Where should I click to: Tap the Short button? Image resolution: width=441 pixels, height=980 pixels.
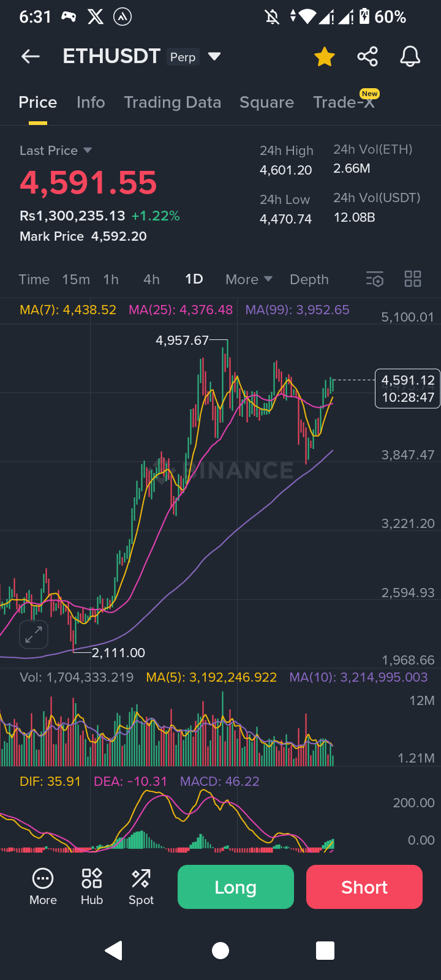(364, 887)
